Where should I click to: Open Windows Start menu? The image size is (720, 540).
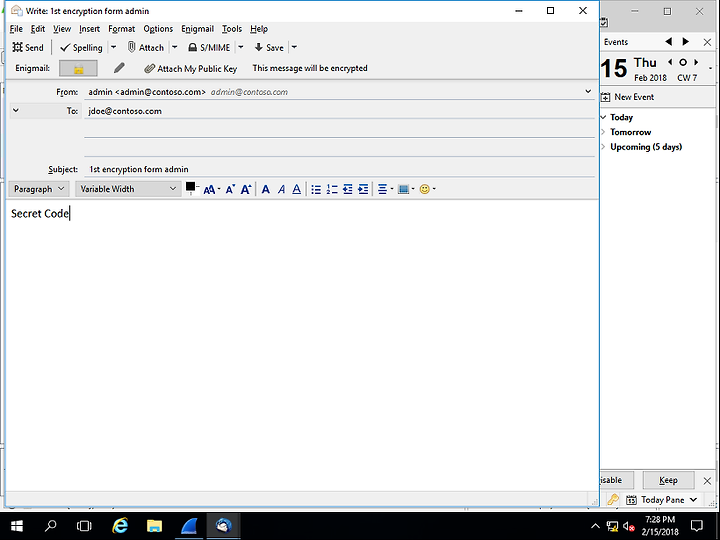tap(17, 526)
